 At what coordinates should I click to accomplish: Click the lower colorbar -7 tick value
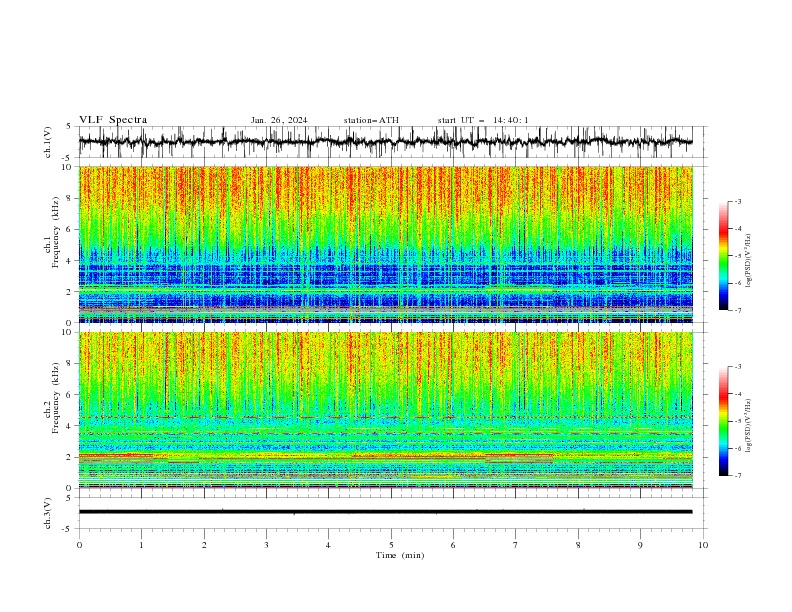click(x=738, y=476)
